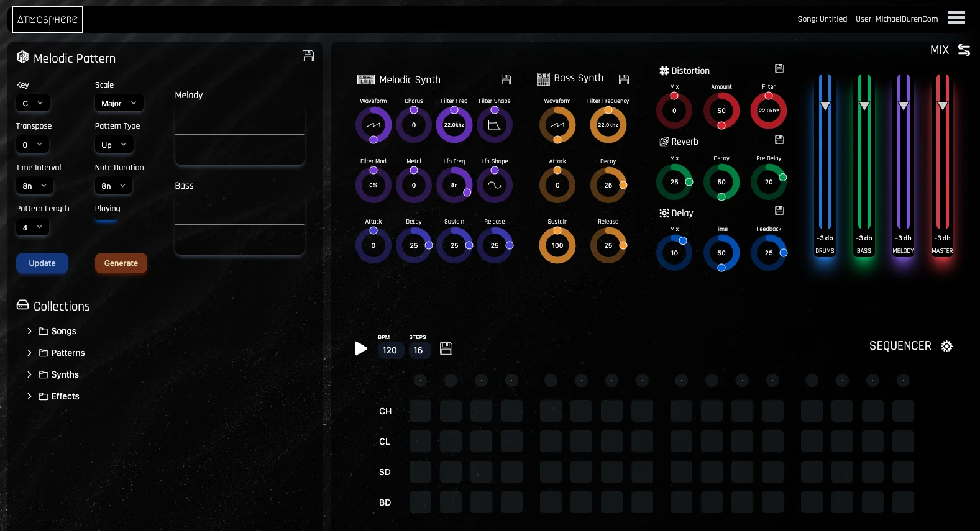Viewport: 980px width, 531px height.
Task: Open the Sequencer settings gear
Action: pos(946,346)
